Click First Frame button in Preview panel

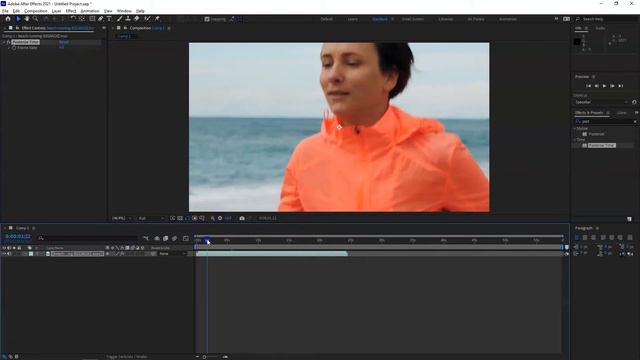coord(588,86)
